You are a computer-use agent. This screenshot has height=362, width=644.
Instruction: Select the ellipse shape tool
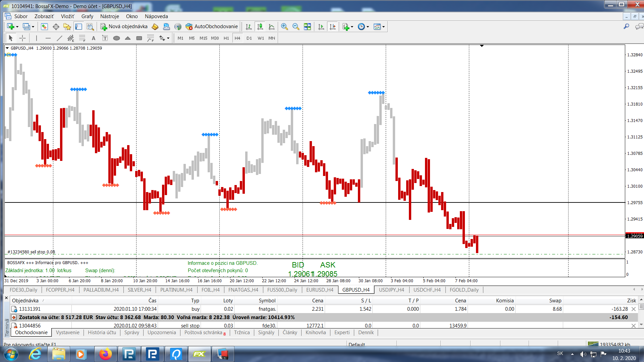coord(116,38)
